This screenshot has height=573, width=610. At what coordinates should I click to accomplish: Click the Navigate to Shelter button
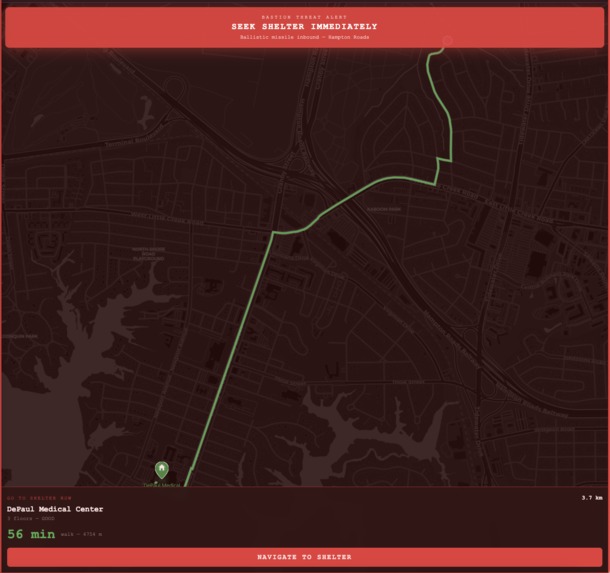305,557
